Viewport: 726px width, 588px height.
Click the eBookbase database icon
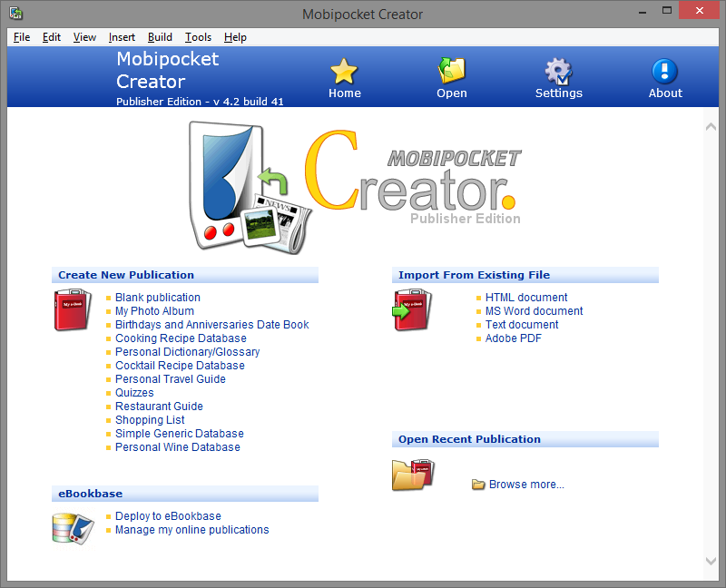coord(73,528)
